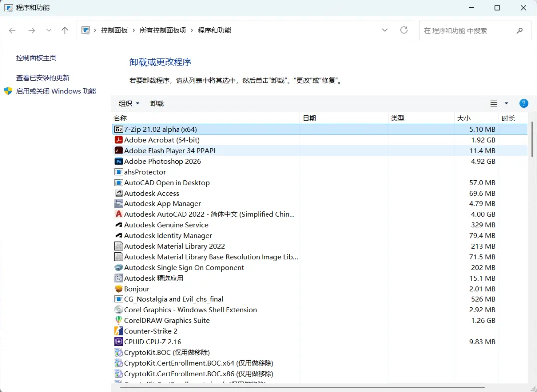Click the 所有控制面板项 breadcrumb
Screen dimensions: 537x392
pyautogui.click(x=163, y=30)
